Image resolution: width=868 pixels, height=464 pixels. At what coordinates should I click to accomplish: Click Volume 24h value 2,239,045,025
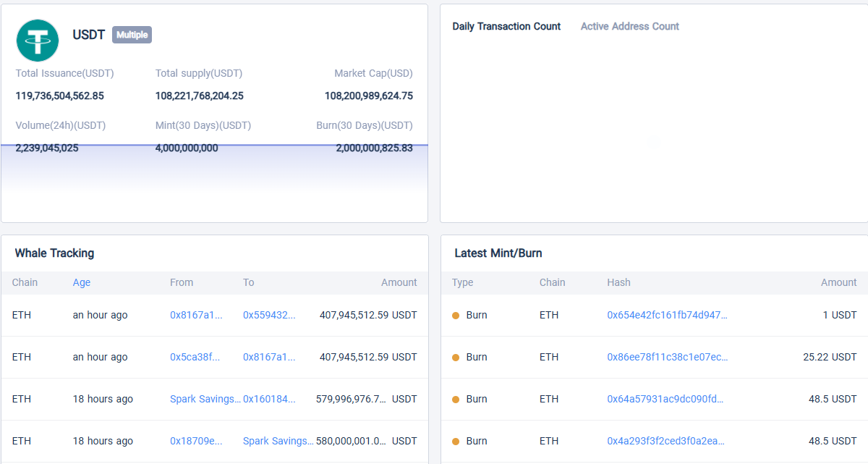[x=47, y=148]
